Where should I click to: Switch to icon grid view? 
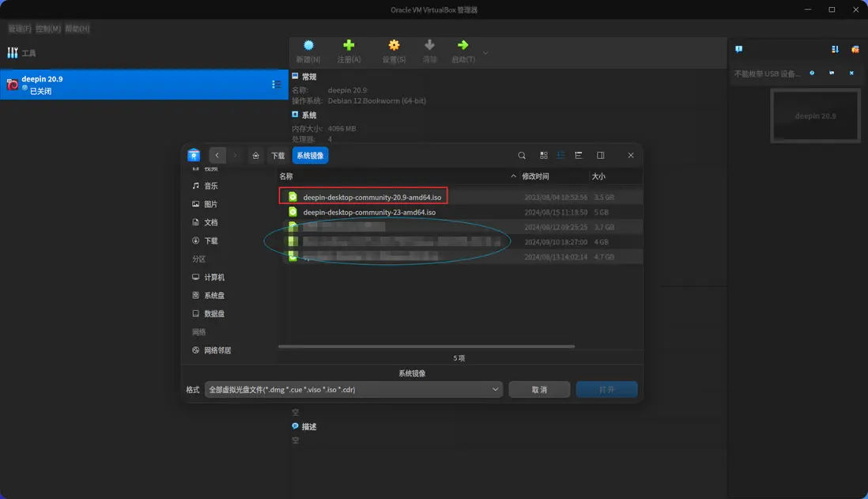544,156
